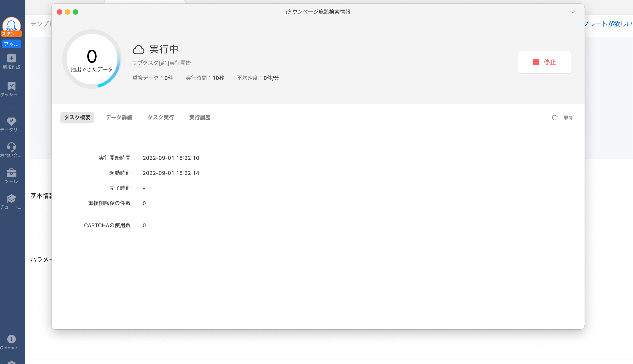Click the サブタスク[#1]実行開始 status text

click(161, 63)
